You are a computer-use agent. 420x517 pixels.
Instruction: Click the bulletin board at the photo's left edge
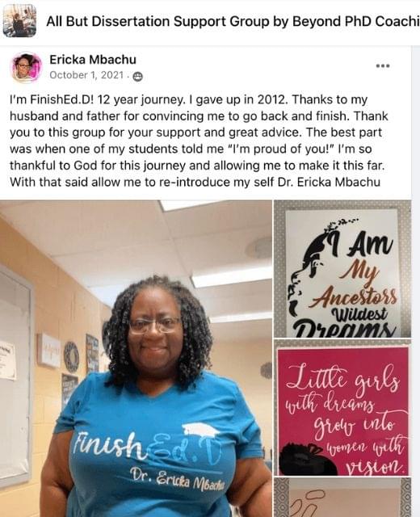pos(15,373)
